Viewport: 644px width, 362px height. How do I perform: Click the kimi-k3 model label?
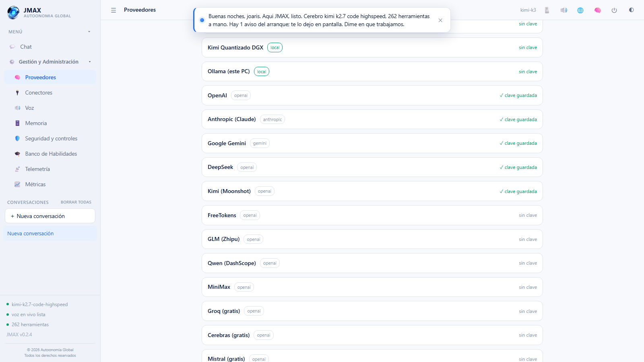pos(528,10)
